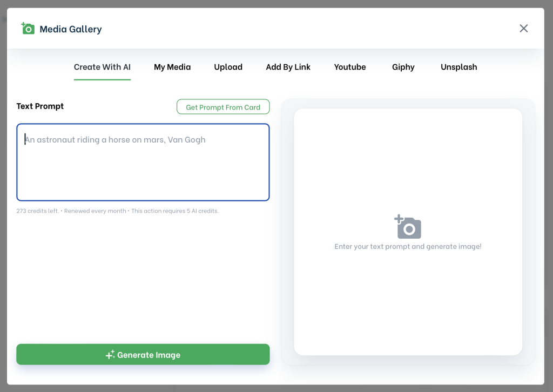This screenshot has height=392, width=553.
Task: Click the Text Prompt label
Action: point(40,106)
